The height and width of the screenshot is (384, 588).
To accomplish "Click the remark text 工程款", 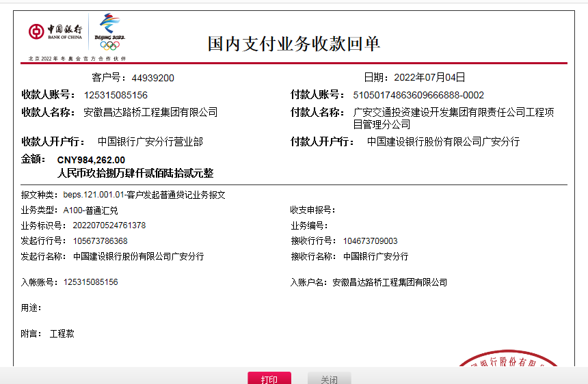I will [x=62, y=334].
